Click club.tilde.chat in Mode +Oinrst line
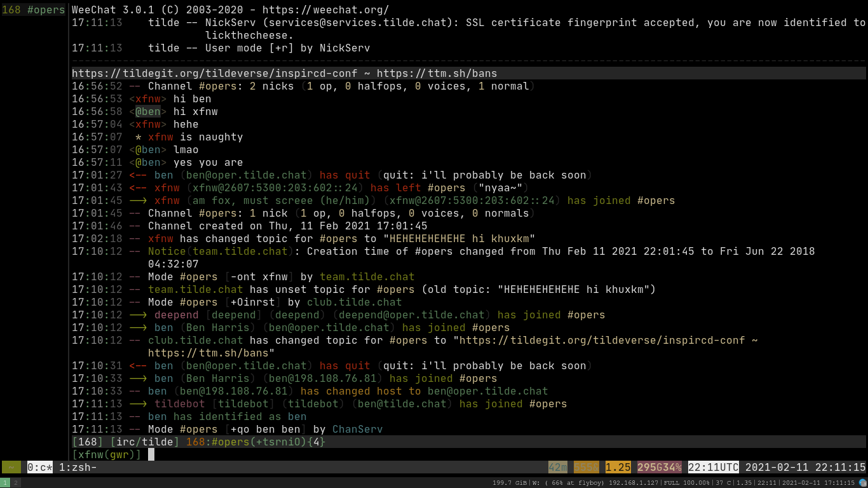 tap(355, 302)
